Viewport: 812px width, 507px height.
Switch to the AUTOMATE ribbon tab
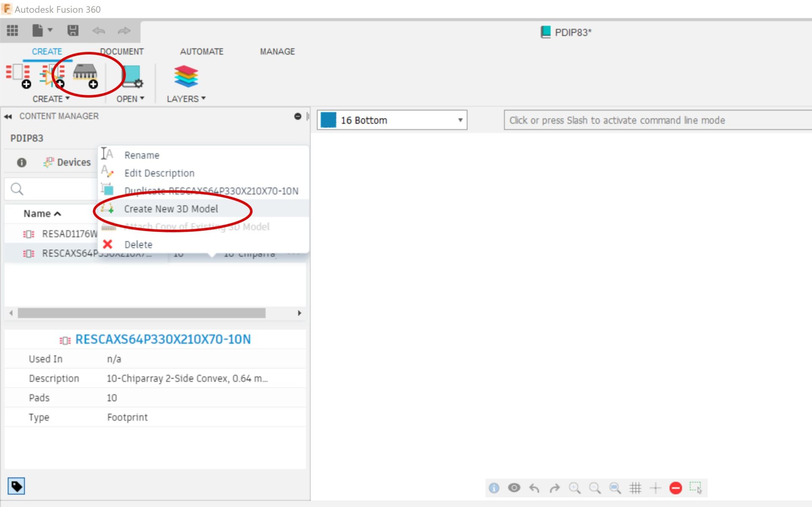tap(201, 52)
